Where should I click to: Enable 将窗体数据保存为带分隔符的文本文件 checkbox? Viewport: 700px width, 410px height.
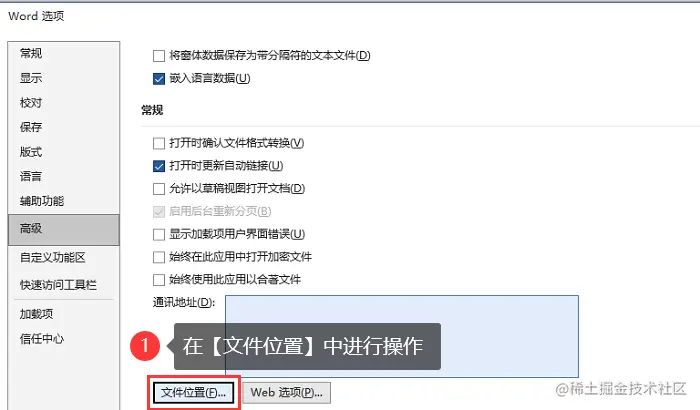point(159,56)
